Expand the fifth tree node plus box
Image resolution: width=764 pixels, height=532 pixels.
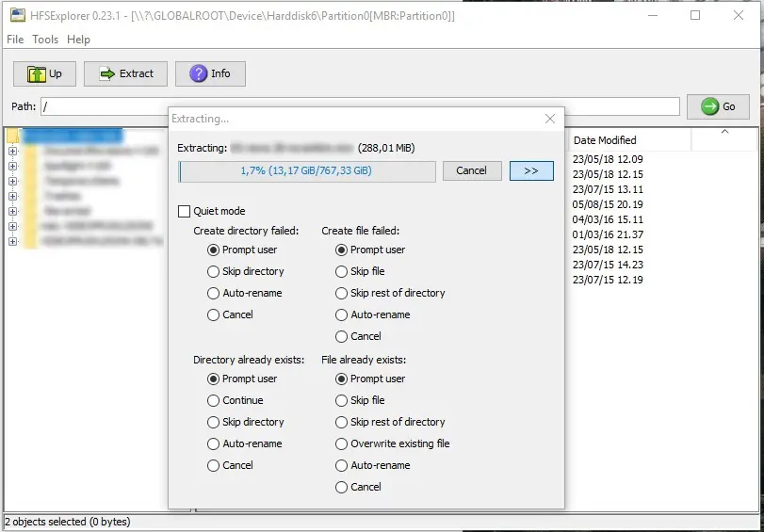(x=13, y=212)
